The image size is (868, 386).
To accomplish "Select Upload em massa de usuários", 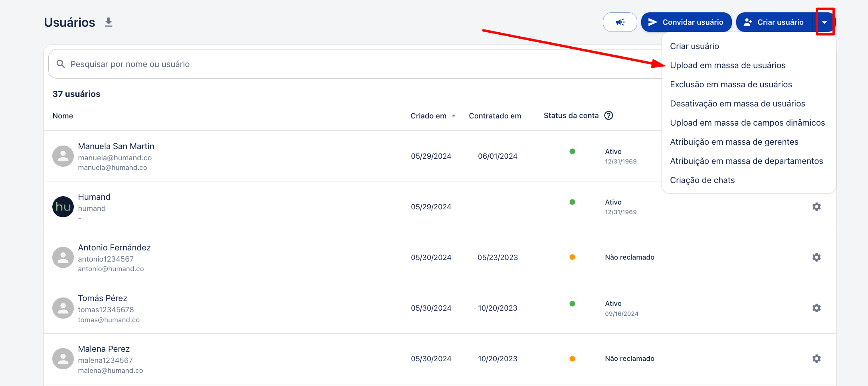I will [x=727, y=65].
